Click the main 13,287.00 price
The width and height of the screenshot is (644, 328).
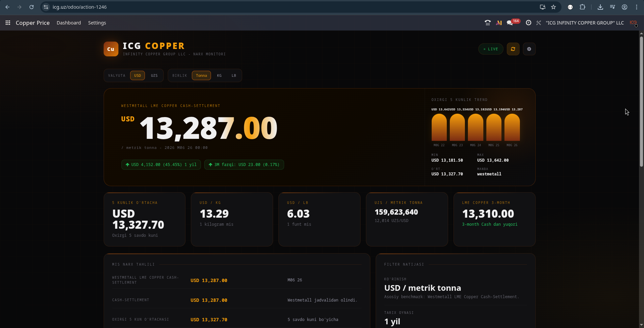point(208,128)
